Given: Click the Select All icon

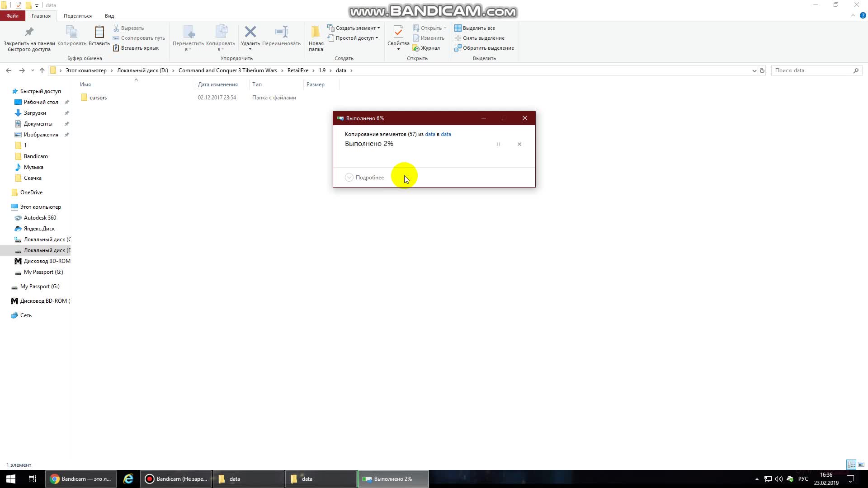Looking at the screenshot, I should (x=458, y=28).
